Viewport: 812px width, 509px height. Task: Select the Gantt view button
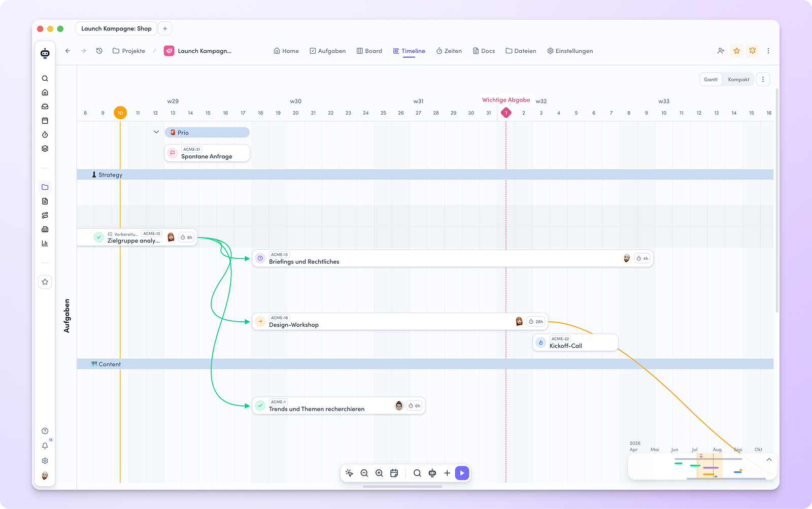click(x=710, y=80)
